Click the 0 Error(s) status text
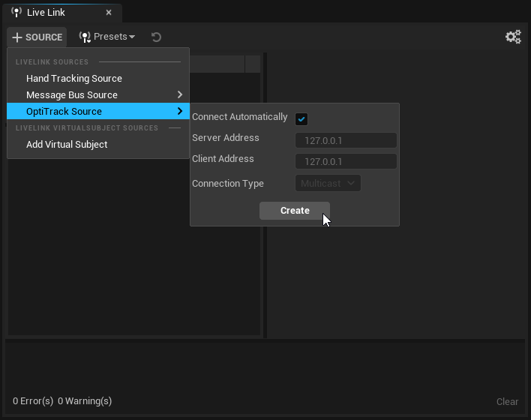 click(33, 401)
